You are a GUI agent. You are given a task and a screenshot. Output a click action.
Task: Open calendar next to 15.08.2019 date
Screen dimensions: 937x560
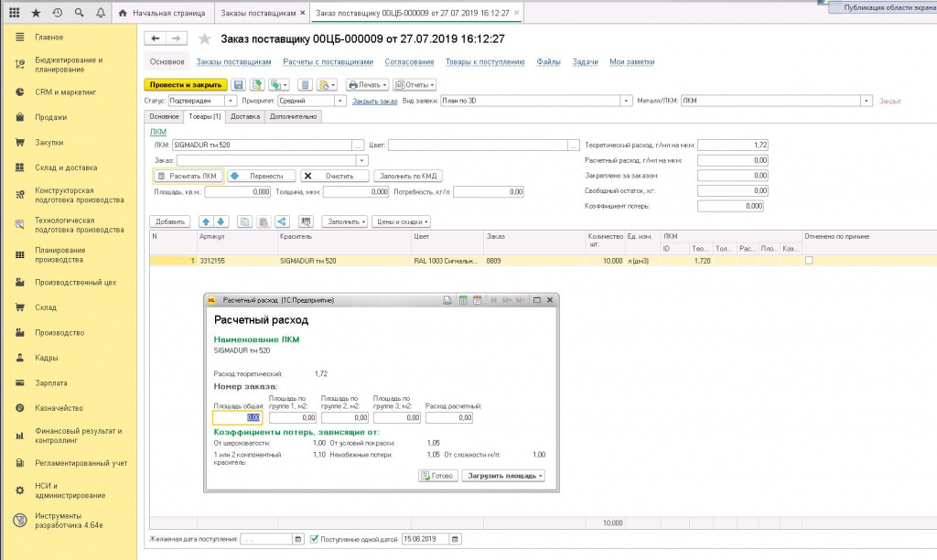[x=456, y=539]
